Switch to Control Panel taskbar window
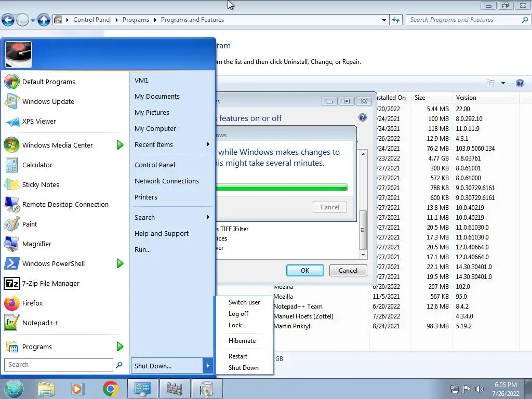This screenshot has height=399, width=532. pos(142,389)
